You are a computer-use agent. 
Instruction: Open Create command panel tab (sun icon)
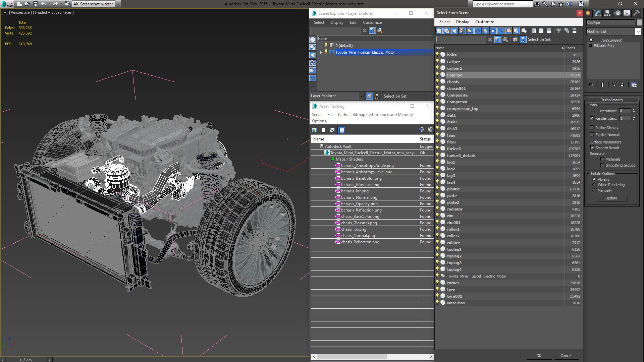click(x=588, y=13)
